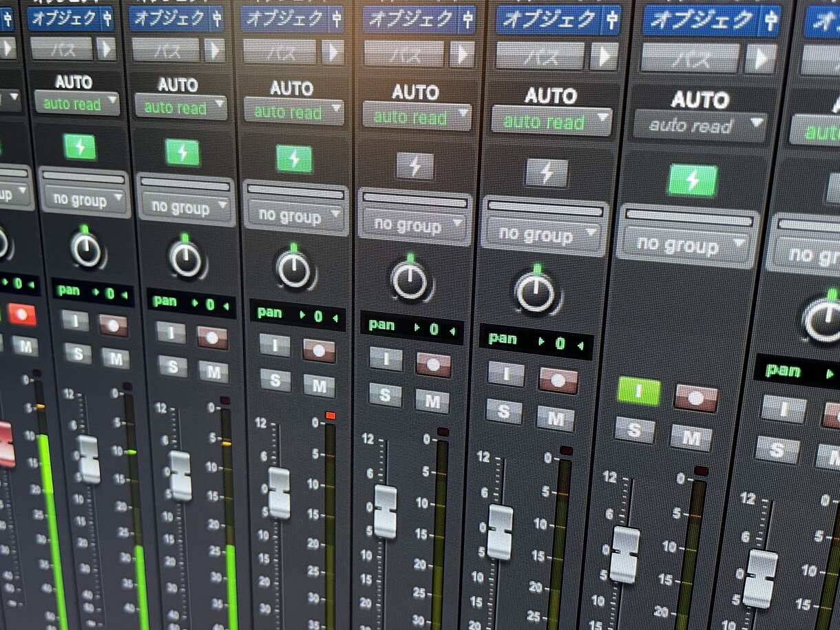This screenshot has width=840, height=630.
Task: Click the lit green input monitor I button
Action: tap(638, 392)
